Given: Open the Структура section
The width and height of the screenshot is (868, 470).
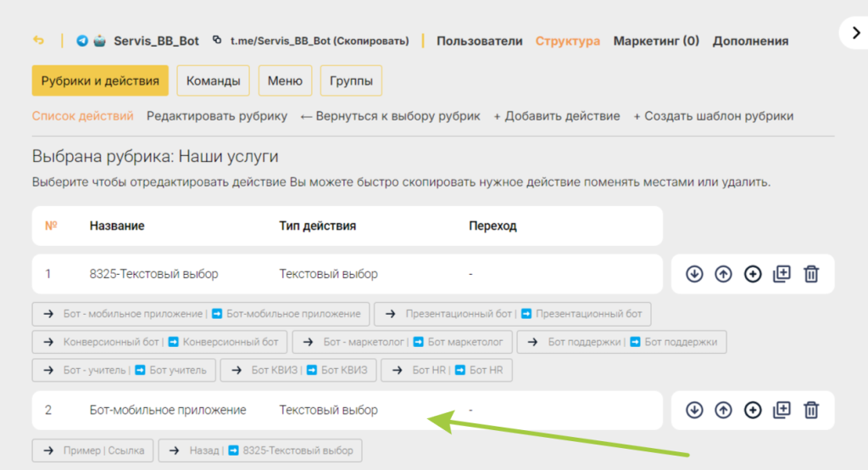Looking at the screenshot, I should [567, 41].
